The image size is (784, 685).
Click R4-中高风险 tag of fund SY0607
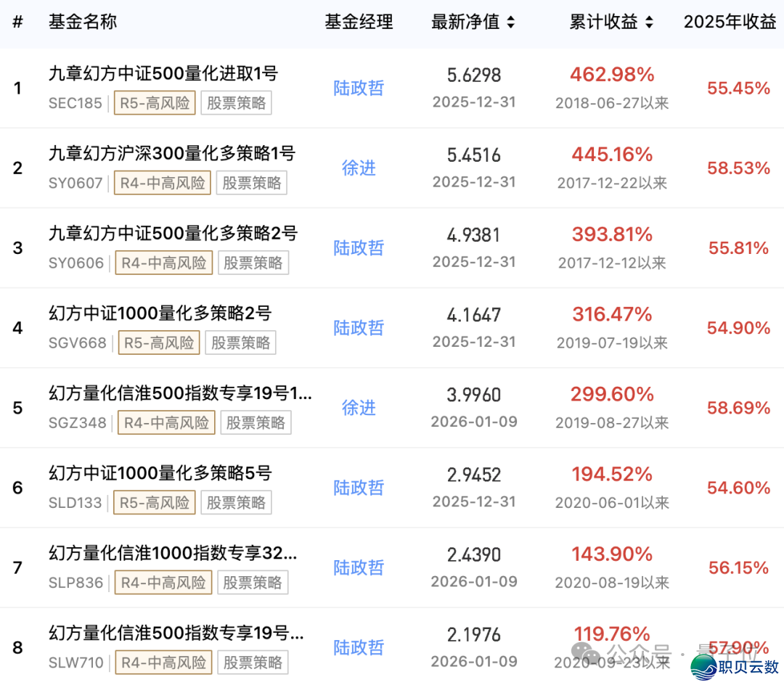pyautogui.click(x=163, y=183)
